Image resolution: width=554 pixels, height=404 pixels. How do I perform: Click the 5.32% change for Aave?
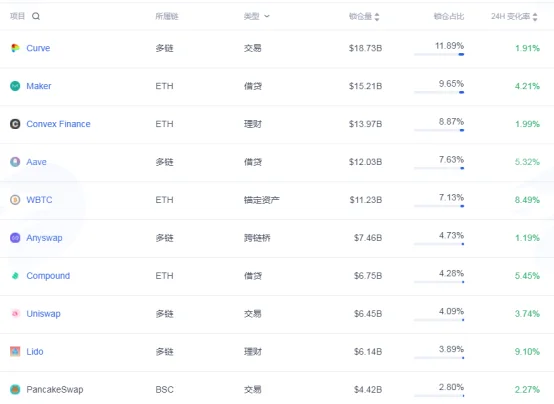point(527,162)
